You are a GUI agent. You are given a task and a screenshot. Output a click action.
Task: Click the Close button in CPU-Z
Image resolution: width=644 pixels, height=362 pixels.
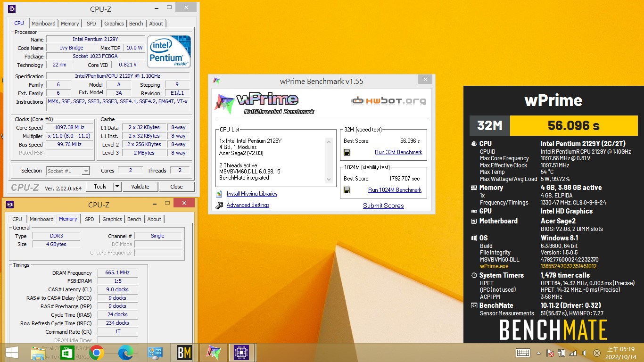pos(176,187)
